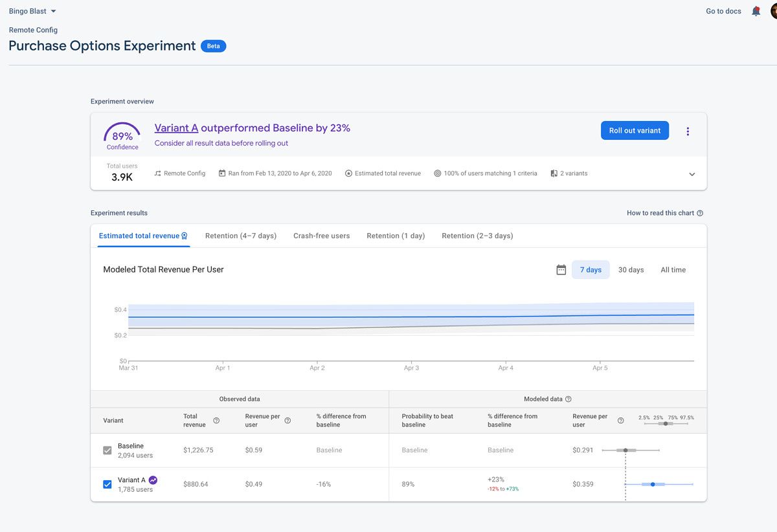Open the Go to docs link
777x532 pixels.
pyautogui.click(x=723, y=11)
